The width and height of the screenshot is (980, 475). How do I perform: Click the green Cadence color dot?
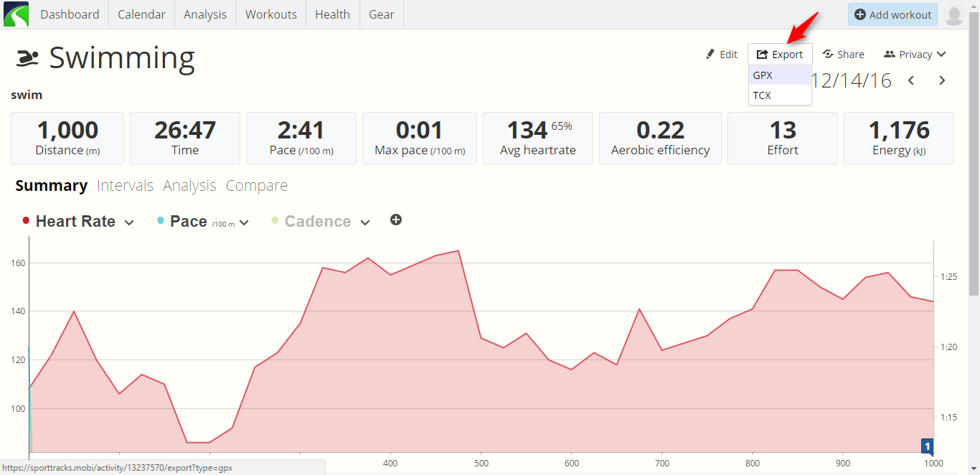point(275,220)
